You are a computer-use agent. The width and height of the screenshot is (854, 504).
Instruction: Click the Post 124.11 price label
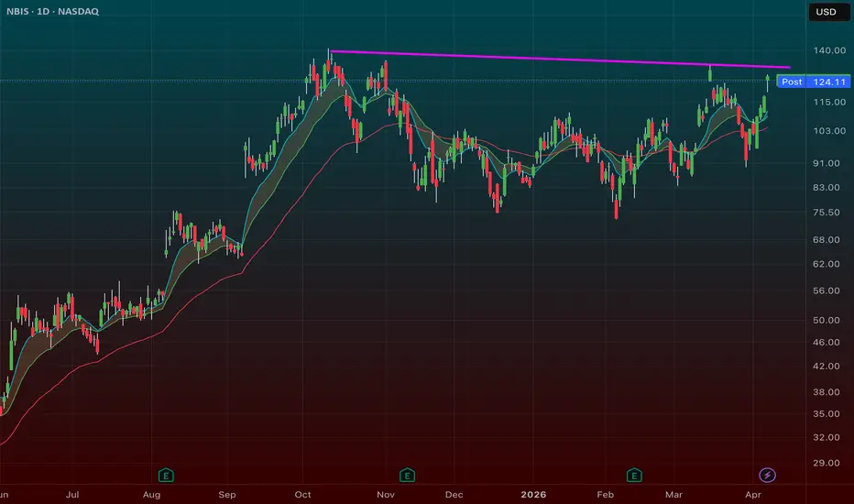click(814, 82)
